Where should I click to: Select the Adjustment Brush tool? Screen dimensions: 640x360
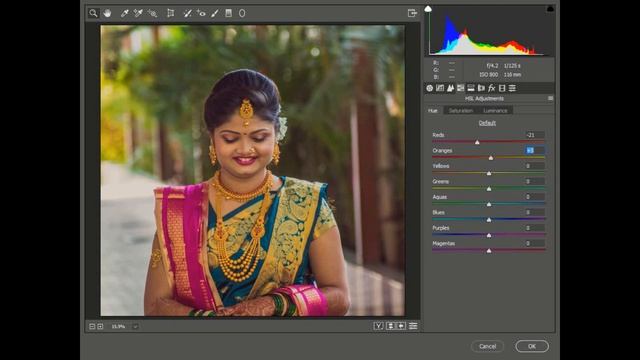coord(215,13)
